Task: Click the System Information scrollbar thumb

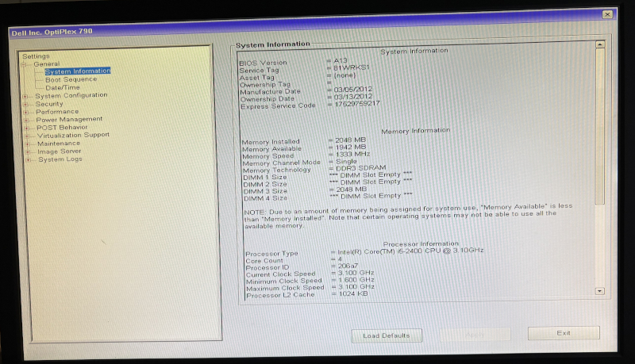Action: pos(599,127)
